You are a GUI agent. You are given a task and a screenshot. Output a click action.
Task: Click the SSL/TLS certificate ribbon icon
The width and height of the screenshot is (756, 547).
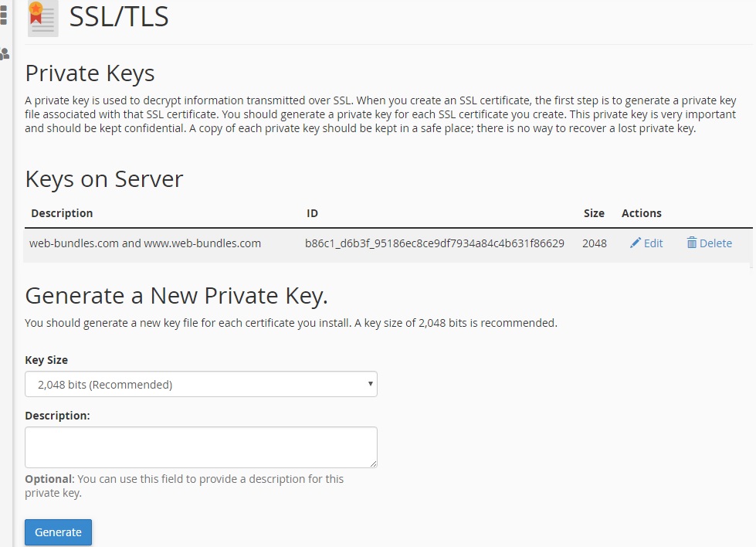click(x=43, y=18)
